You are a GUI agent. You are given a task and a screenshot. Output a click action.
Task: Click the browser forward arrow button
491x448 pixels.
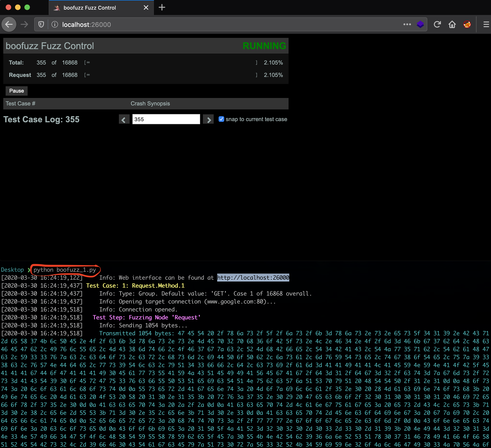24,24
